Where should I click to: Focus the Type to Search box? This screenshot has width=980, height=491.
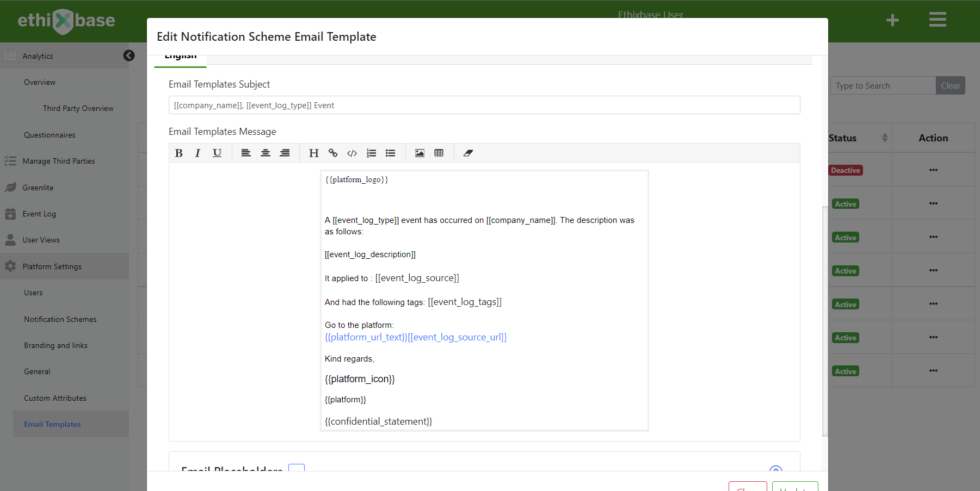[883, 86]
